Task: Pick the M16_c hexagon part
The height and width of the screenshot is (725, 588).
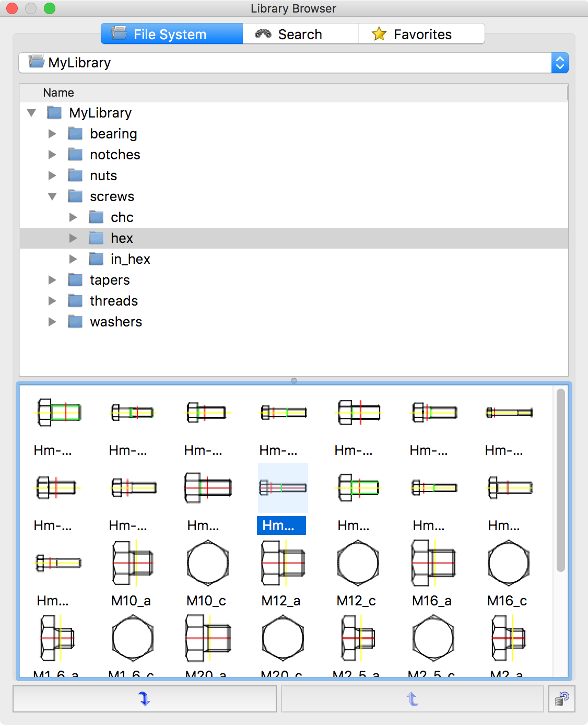Action: [508, 564]
